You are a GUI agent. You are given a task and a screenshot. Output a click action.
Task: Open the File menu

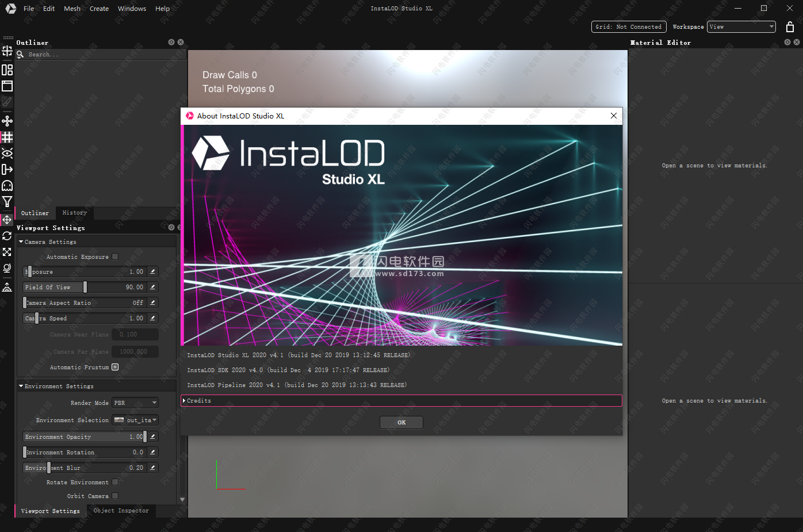(x=29, y=9)
